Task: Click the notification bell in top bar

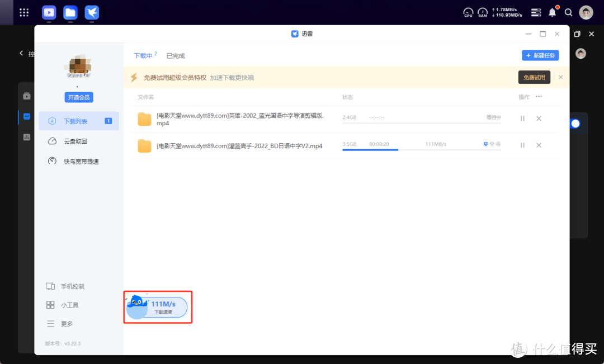Action: [x=553, y=12]
